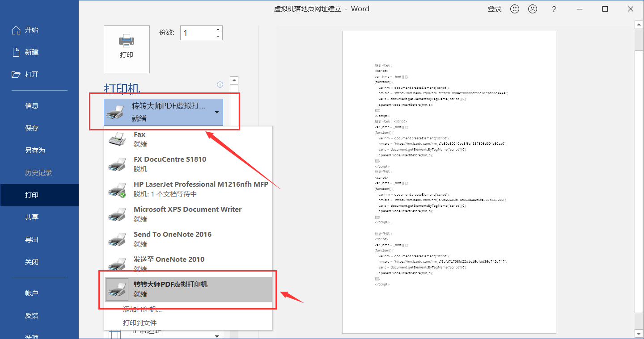Click the smiley face feedback icon
This screenshot has height=339, width=644.
[515, 9]
